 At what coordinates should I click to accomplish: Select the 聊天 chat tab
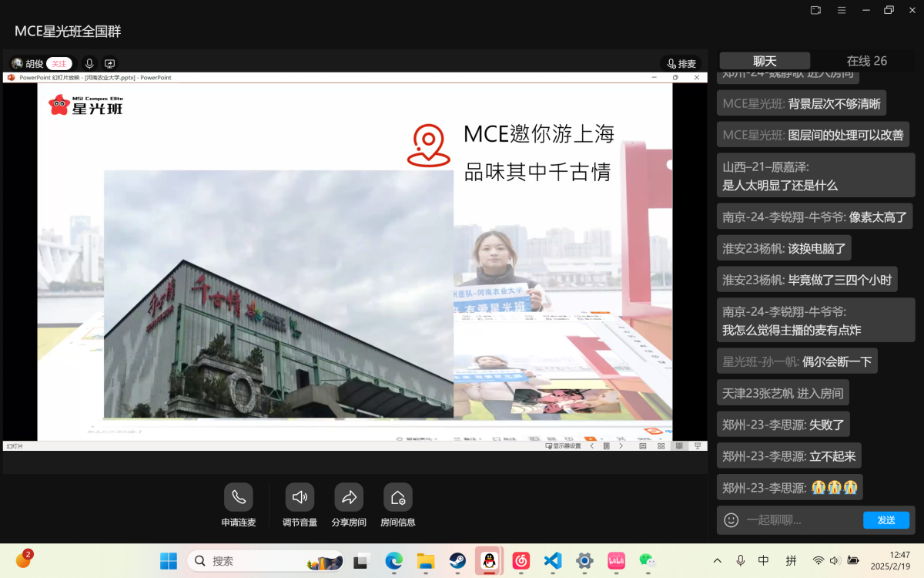(x=765, y=61)
